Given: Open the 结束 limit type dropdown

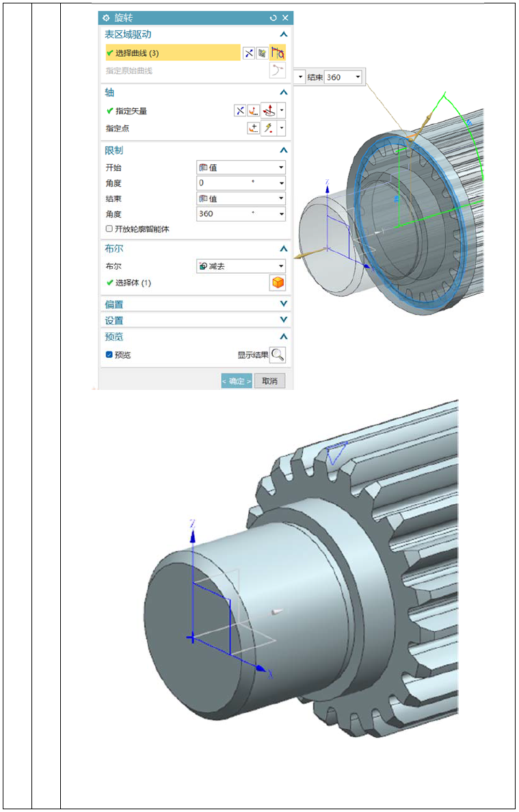Looking at the screenshot, I should point(241,198).
